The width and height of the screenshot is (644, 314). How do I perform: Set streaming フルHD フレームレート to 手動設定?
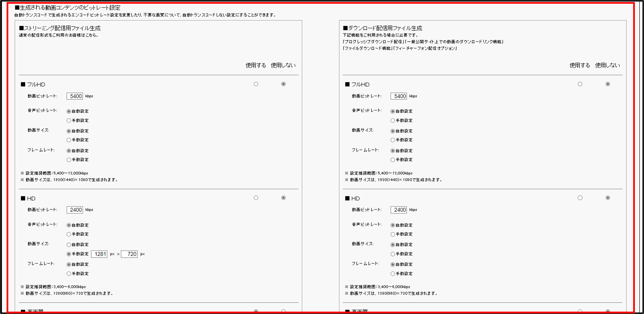69,160
